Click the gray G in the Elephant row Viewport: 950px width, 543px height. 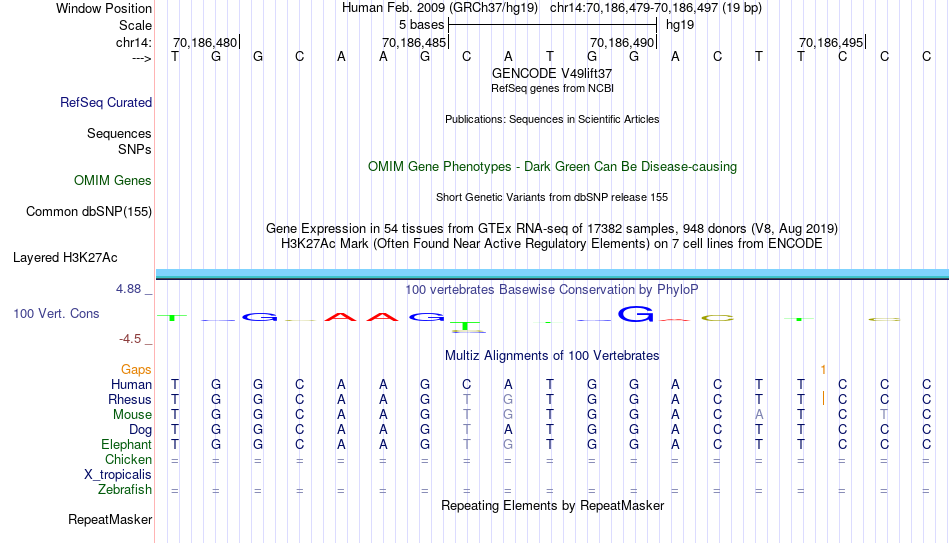click(x=508, y=445)
